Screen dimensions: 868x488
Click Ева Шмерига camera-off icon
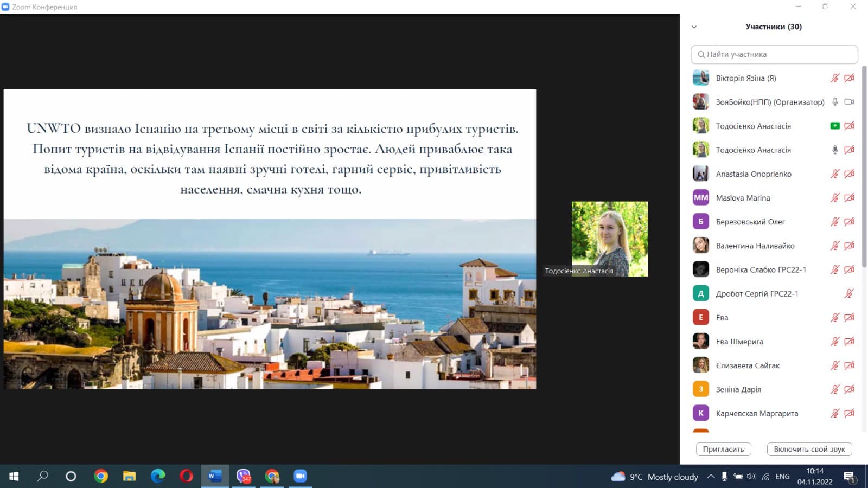850,342
